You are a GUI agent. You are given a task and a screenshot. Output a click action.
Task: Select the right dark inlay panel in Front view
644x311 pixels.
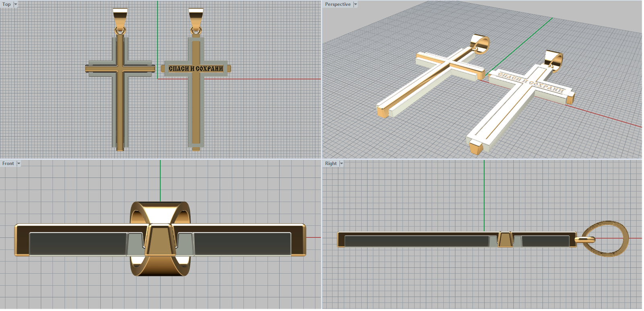[242, 244]
